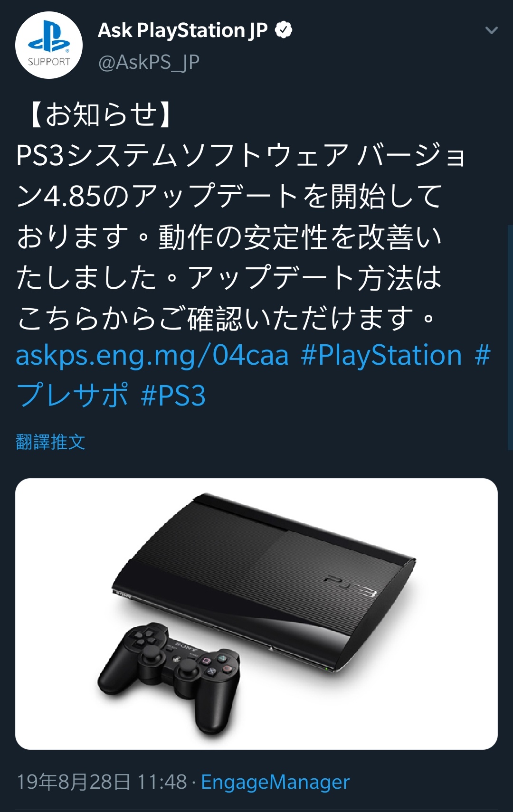Tap the #PlayStation hashtag
The width and height of the screenshot is (513, 812).
(381, 355)
